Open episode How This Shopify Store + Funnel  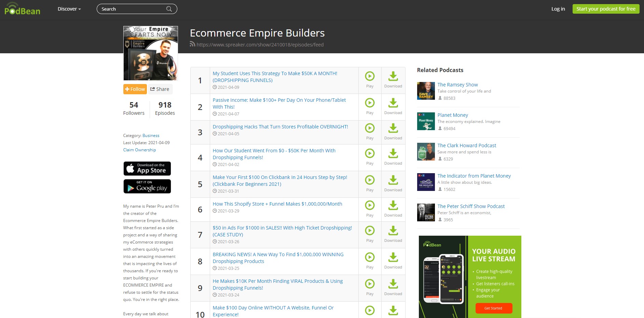point(277,204)
